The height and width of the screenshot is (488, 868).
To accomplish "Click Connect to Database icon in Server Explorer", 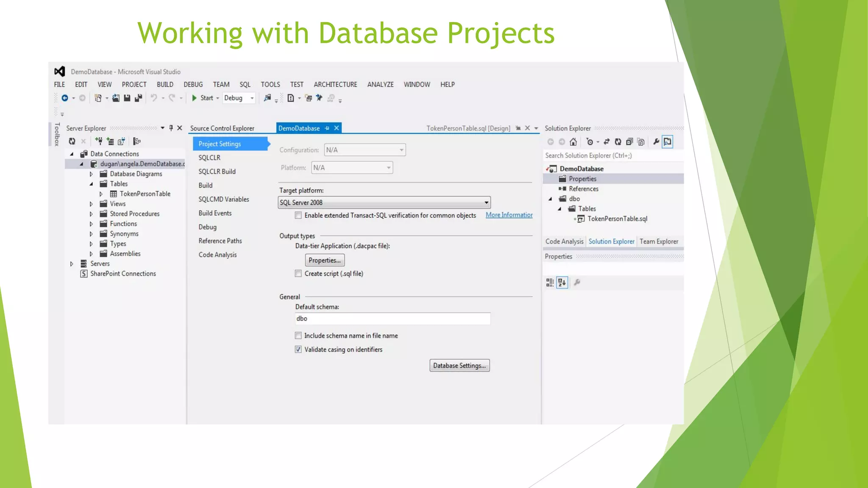I will (x=99, y=141).
